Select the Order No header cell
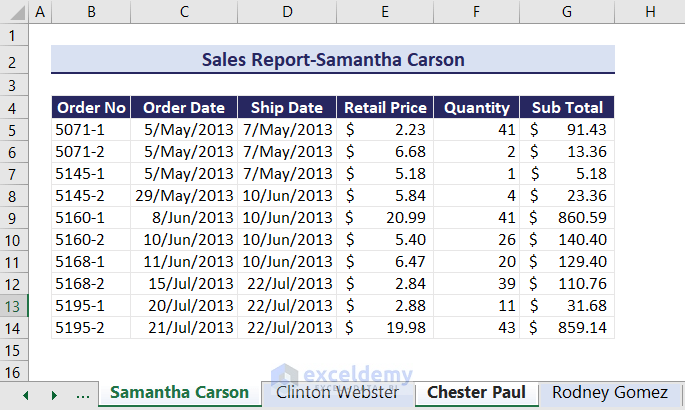 pyautogui.click(x=91, y=108)
